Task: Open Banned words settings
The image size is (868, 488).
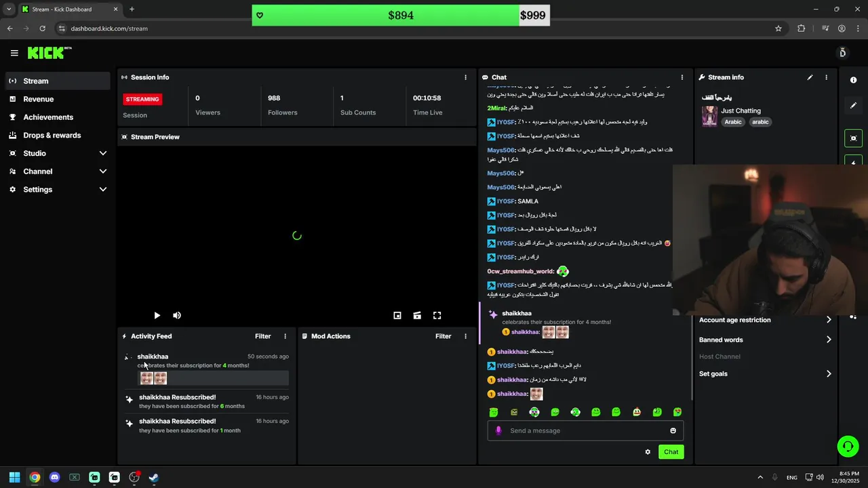Action: tap(765, 340)
